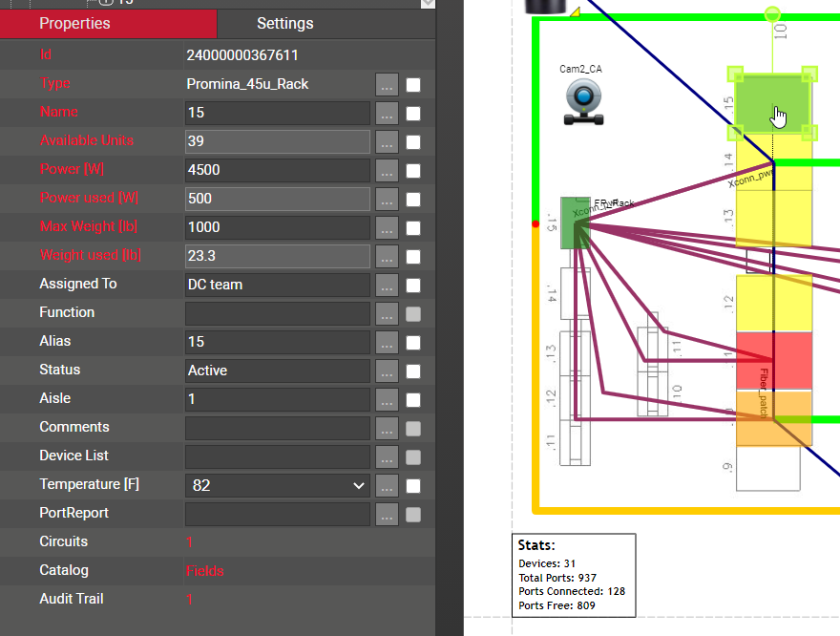Viewport: 840px width, 636px height.
Task: Expand the Temperature [F] dropdown
Action: pyautogui.click(x=359, y=486)
